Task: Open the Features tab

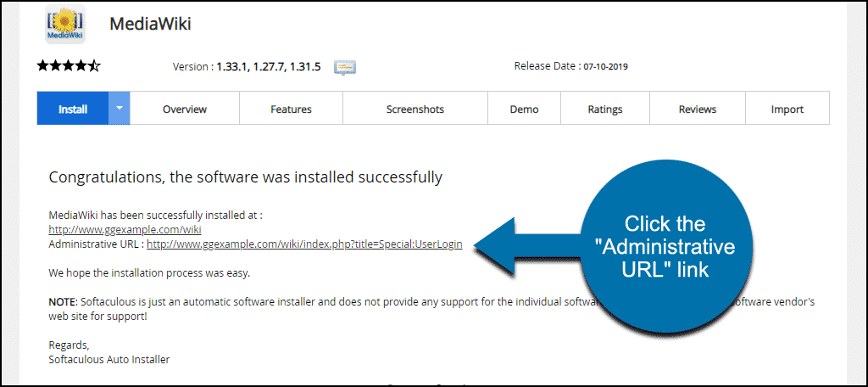Action: click(292, 108)
